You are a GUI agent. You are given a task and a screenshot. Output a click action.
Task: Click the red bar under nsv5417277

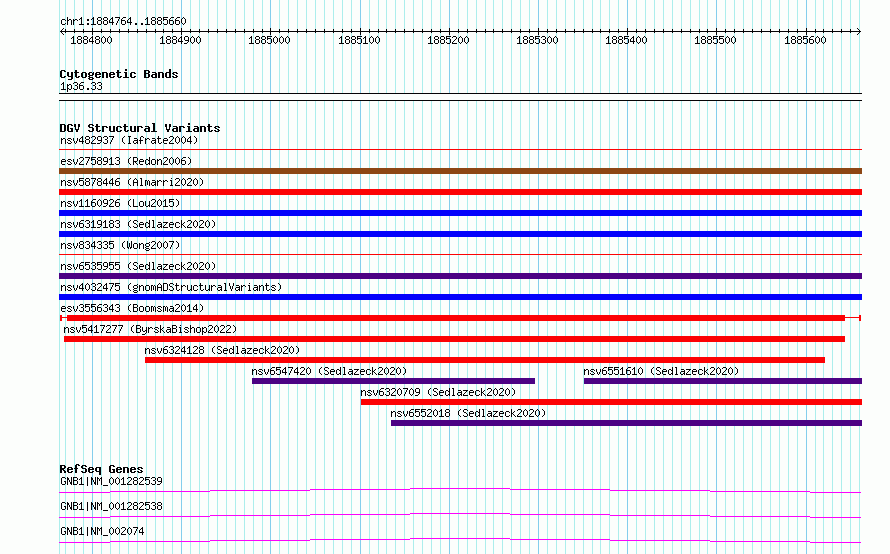pyautogui.click(x=455, y=339)
